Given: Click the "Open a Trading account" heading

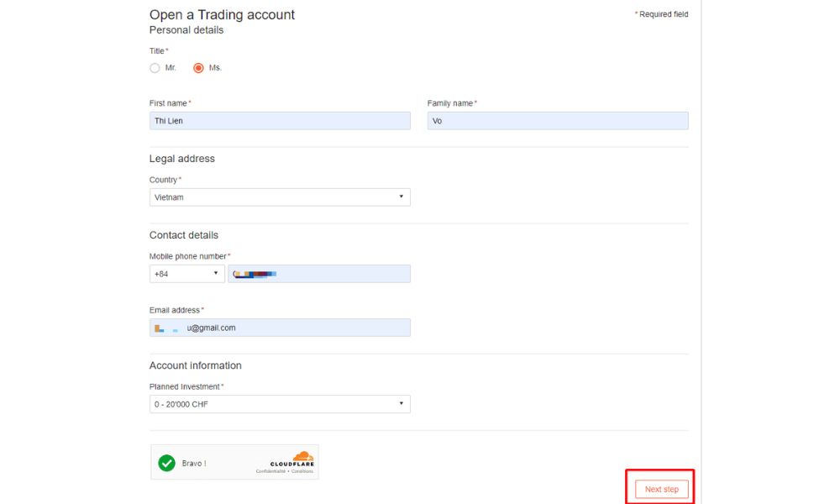Looking at the screenshot, I should click(x=222, y=14).
